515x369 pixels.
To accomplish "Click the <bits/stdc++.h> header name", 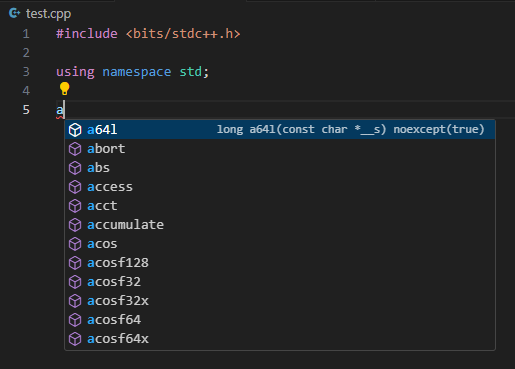I will pos(183,34).
